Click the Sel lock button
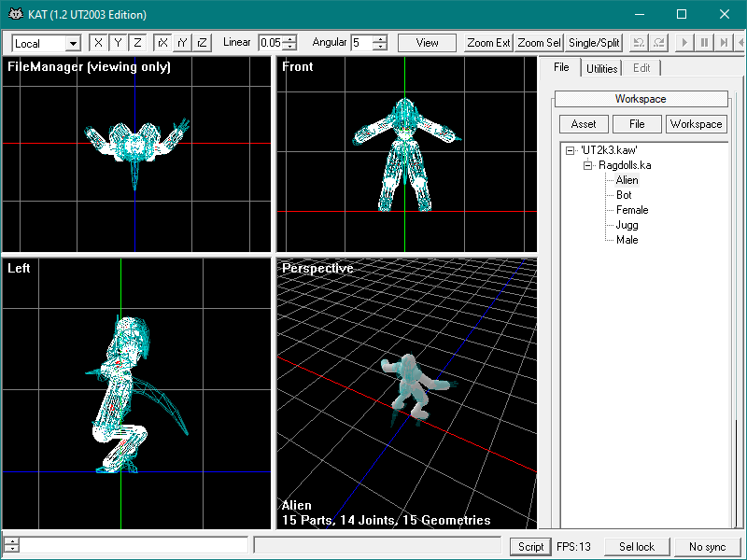 pos(637,547)
